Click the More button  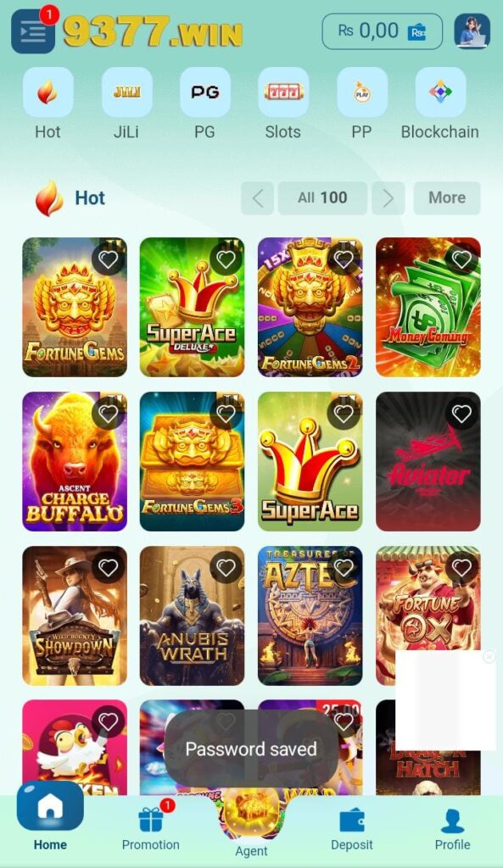point(447,198)
